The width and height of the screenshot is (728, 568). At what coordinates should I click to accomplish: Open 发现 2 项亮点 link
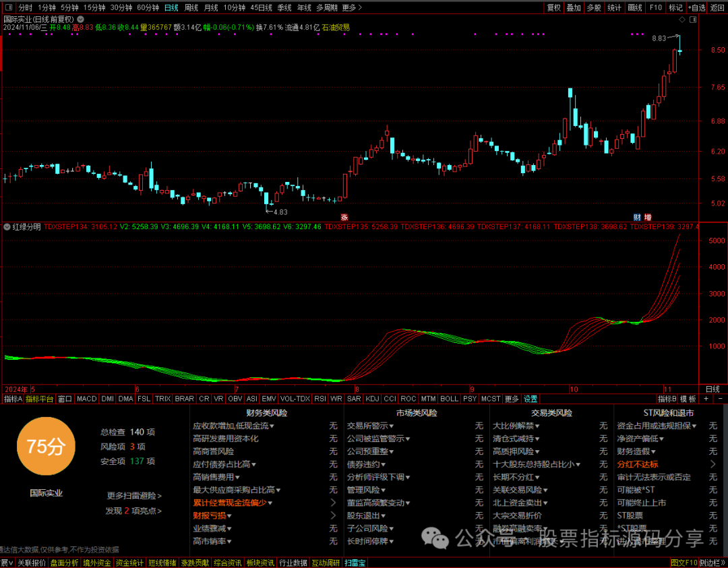pyautogui.click(x=133, y=511)
